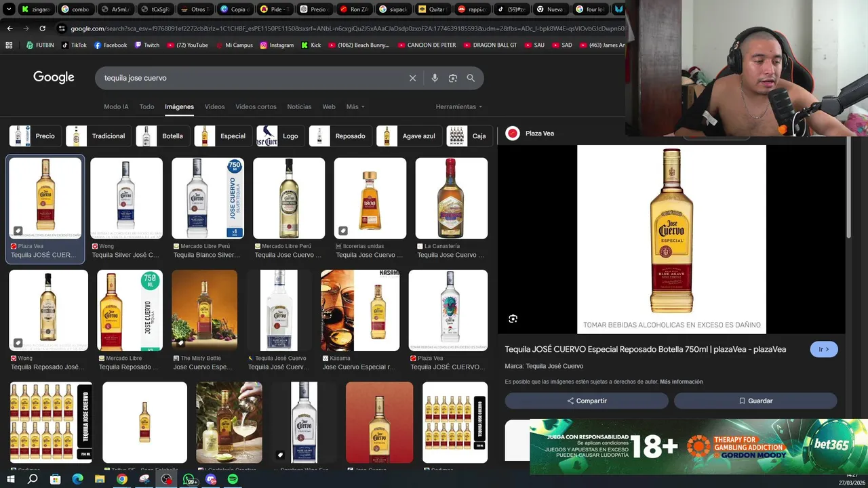Filter images by the Especial chip
Image resolution: width=868 pixels, height=488 pixels.
(x=223, y=136)
